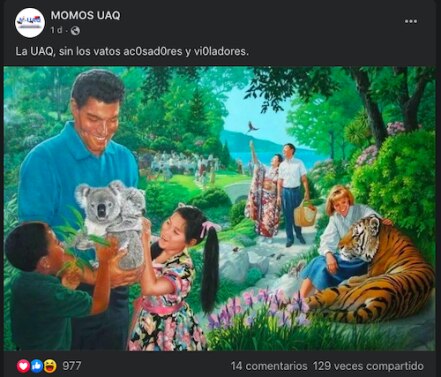Click the MOMOS UAQ page name
The width and height of the screenshot is (441, 377).
click(x=85, y=15)
